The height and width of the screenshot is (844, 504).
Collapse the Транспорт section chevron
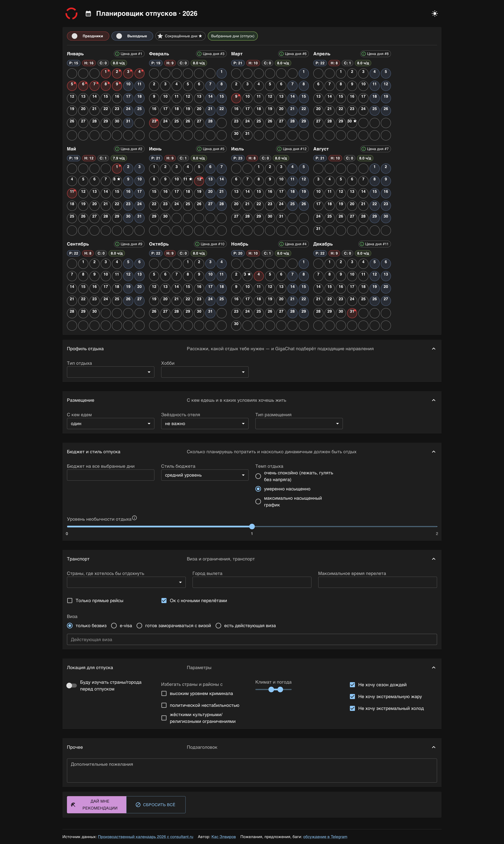[433, 559]
